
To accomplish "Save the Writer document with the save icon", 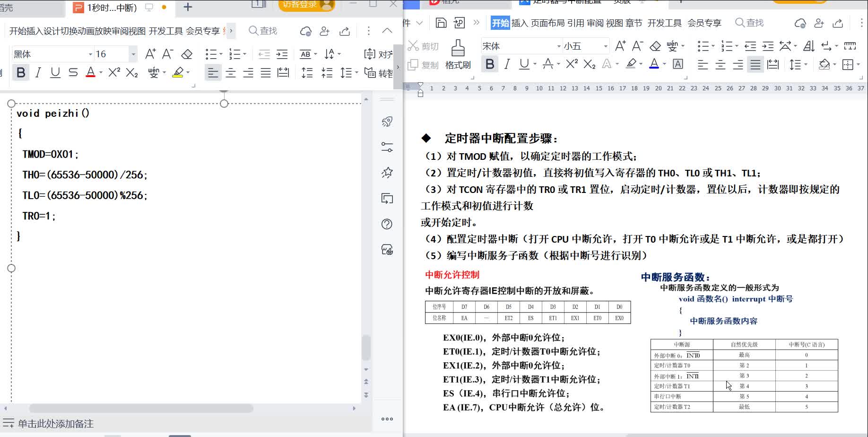I will point(441,23).
